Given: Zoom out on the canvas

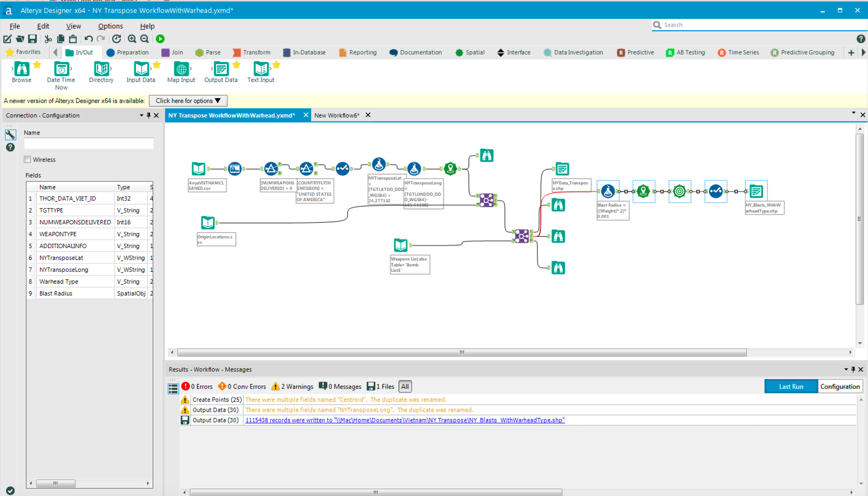Looking at the screenshot, I should (145, 39).
